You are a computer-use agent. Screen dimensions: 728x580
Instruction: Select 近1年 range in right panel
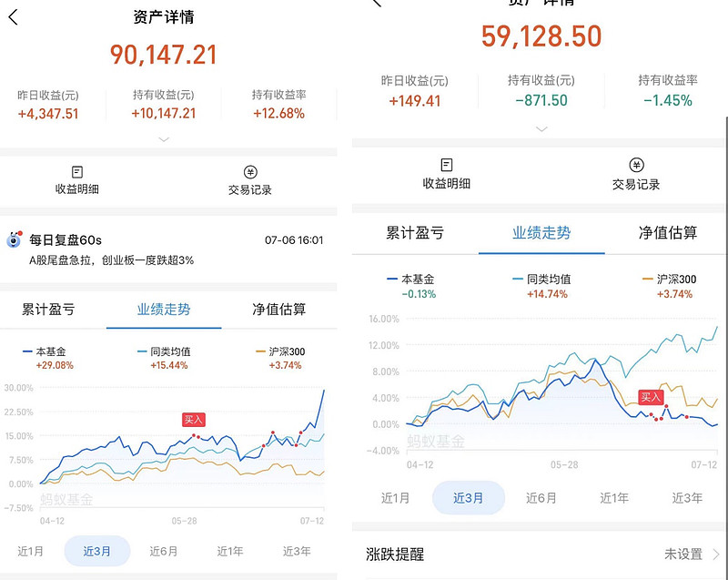pos(614,498)
